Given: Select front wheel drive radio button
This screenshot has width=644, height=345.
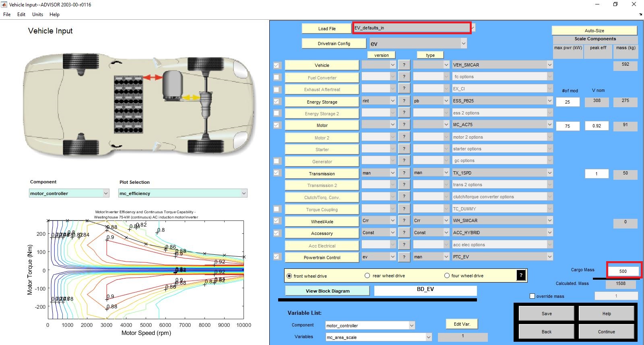Looking at the screenshot, I should point(289,276).
